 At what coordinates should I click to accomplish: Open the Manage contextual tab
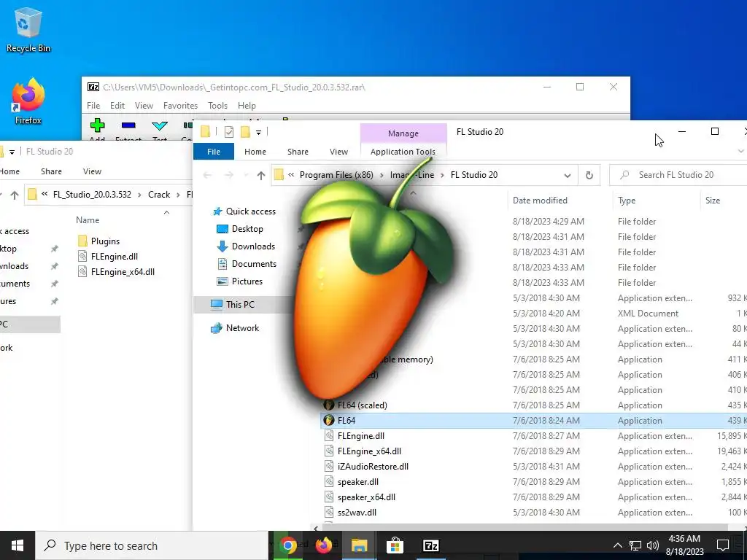point(403,133)
